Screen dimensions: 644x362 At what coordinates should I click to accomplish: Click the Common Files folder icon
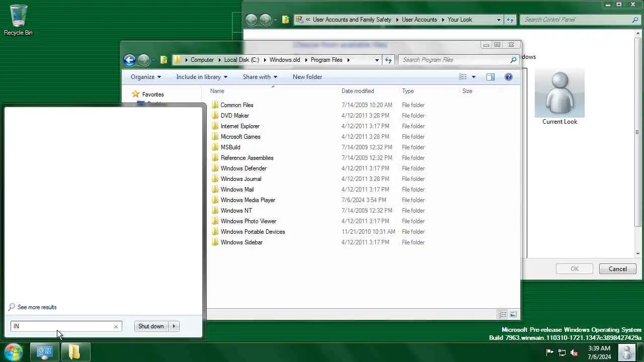(x=215, y=105)
